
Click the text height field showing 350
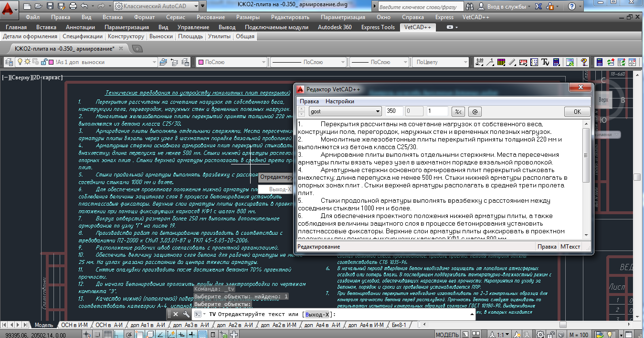pyautogui.click(x=394, y=111)
